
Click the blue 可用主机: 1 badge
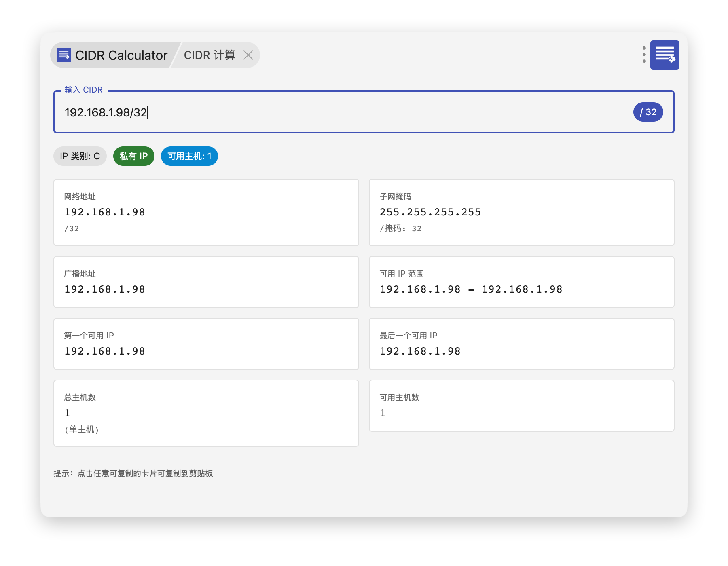coord(189,156)
